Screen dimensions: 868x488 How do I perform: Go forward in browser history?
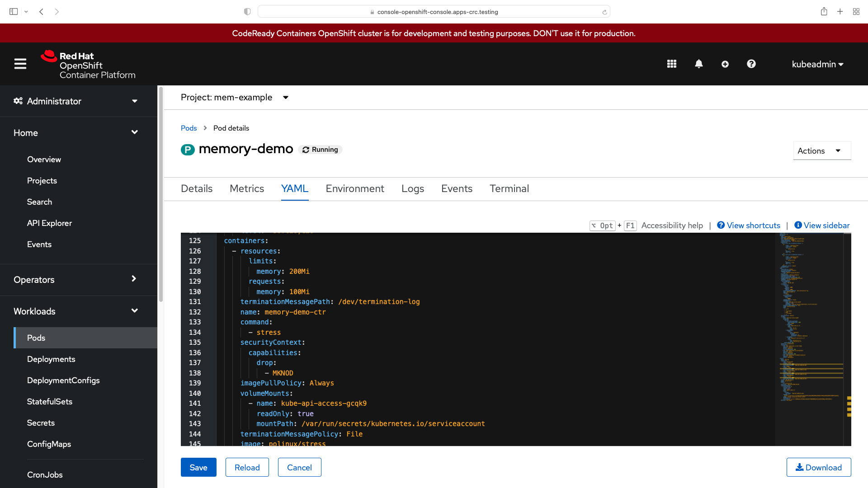57,12
